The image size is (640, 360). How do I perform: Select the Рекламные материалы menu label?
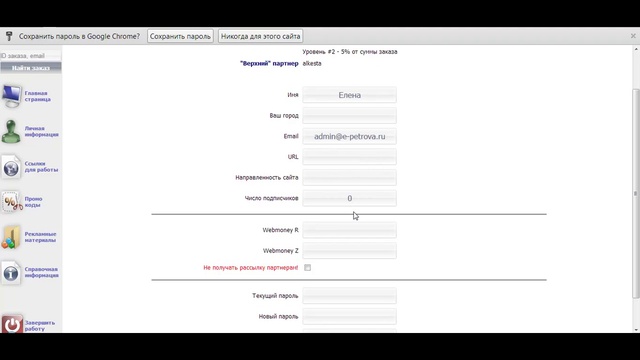pos(40,237)
